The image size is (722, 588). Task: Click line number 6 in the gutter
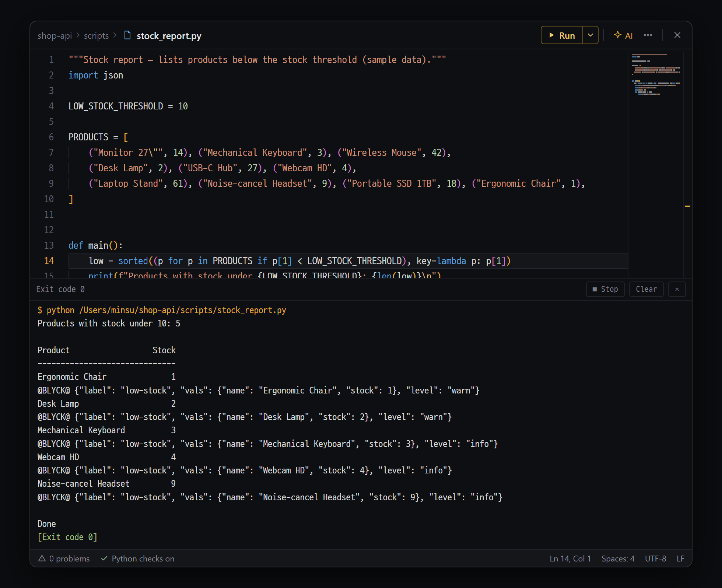[51, 137]
